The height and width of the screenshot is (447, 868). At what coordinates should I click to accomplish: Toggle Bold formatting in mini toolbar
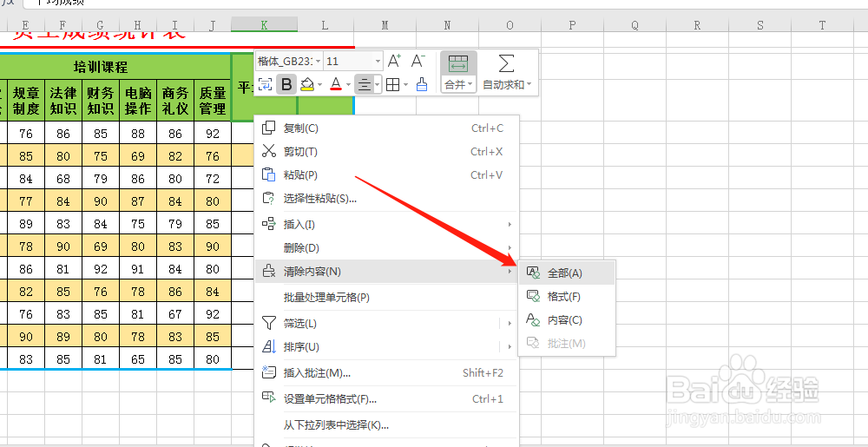[286, 85]
